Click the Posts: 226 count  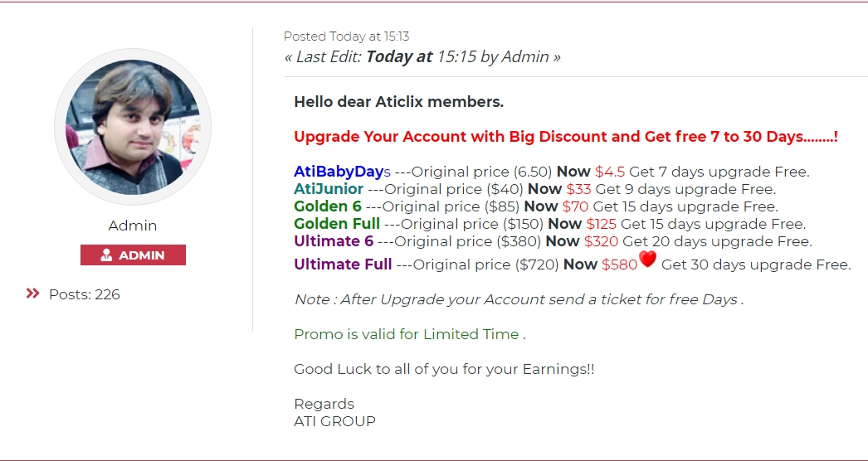tap(84, 294)
